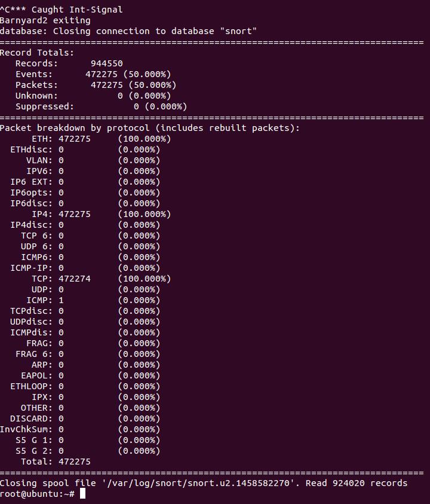The width and height of the screenshot is (430, 504).
Task: Click the terminal cursor at the prompt
Action: point(82,493)
